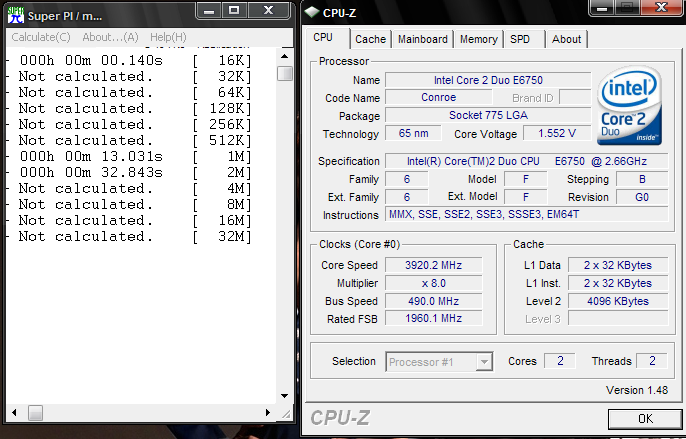Select the CPU tab in CPU-Z
This screenshot has height=439, width=686.
click(x=326, y=38)
